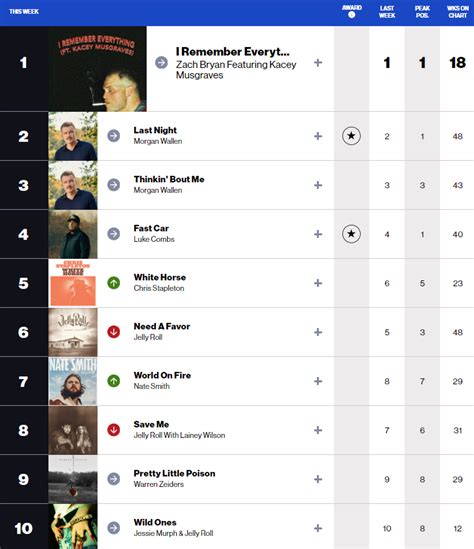The image size is (474, 549).
Task: Click the green up arrow beside World On Fire
Action: click(x=113, y=381)
